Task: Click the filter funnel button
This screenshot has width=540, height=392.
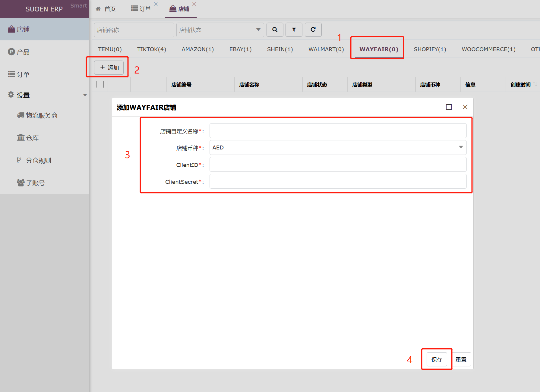Action: point(294,30)
